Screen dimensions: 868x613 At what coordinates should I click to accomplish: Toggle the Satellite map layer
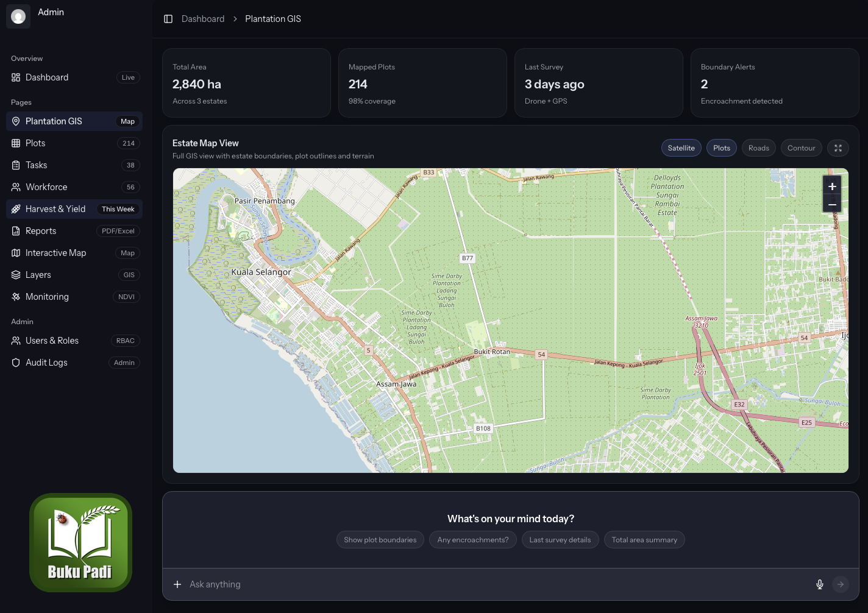tap(681, 148)
